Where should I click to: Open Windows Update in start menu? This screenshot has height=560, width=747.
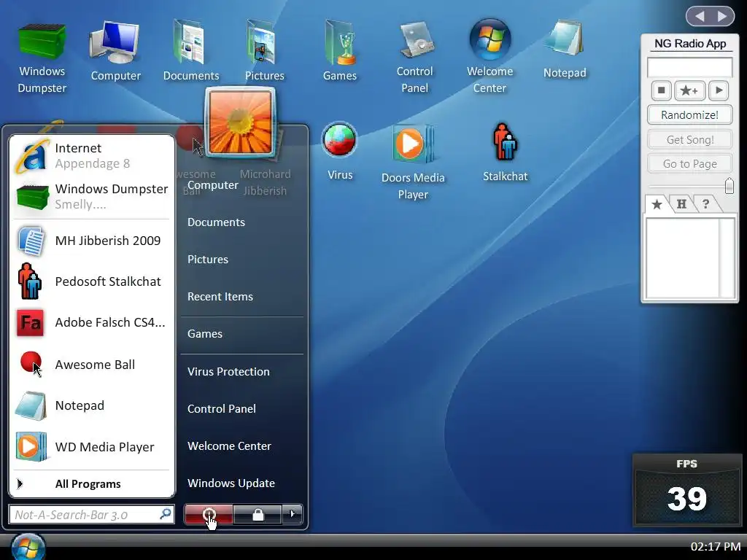[x=231, y=483]
